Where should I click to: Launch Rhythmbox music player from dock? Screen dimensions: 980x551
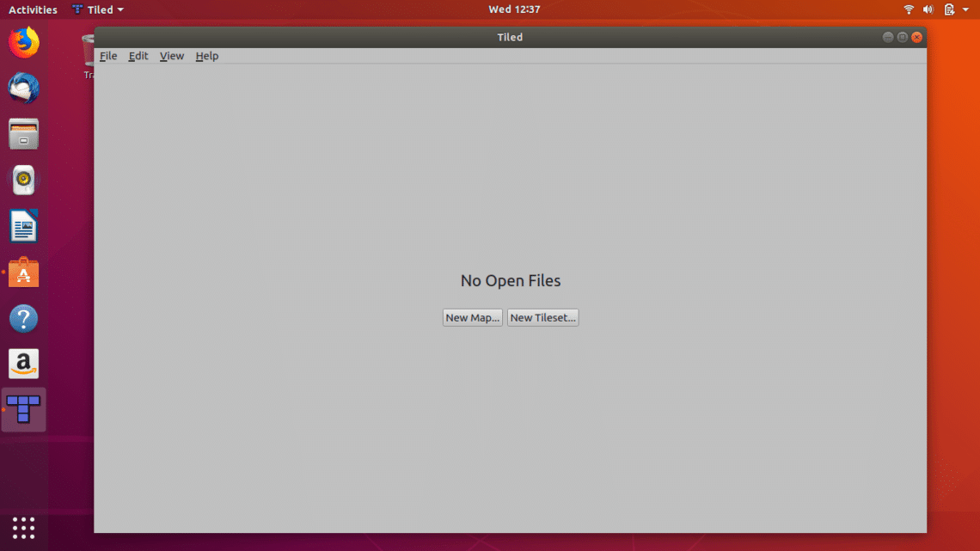point(23,181)
